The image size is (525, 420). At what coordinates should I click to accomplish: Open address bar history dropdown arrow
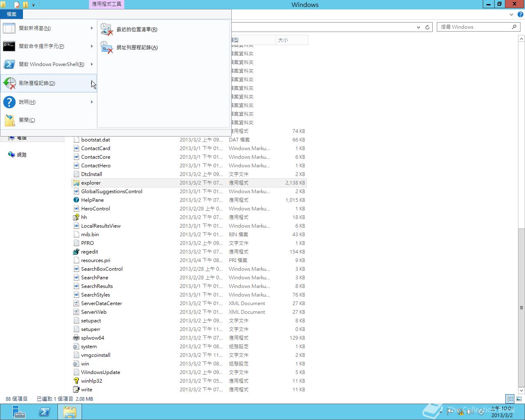(x=418, y=27)
